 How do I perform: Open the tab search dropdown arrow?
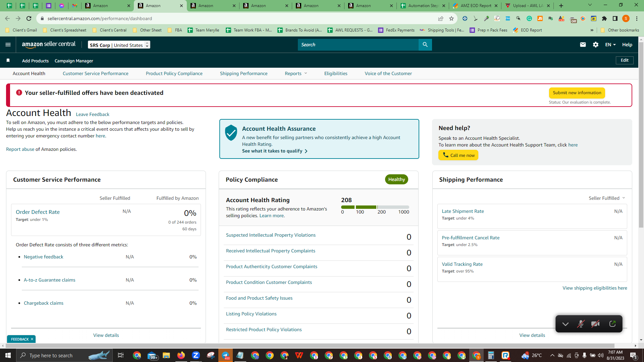click(x=590, y=5)
